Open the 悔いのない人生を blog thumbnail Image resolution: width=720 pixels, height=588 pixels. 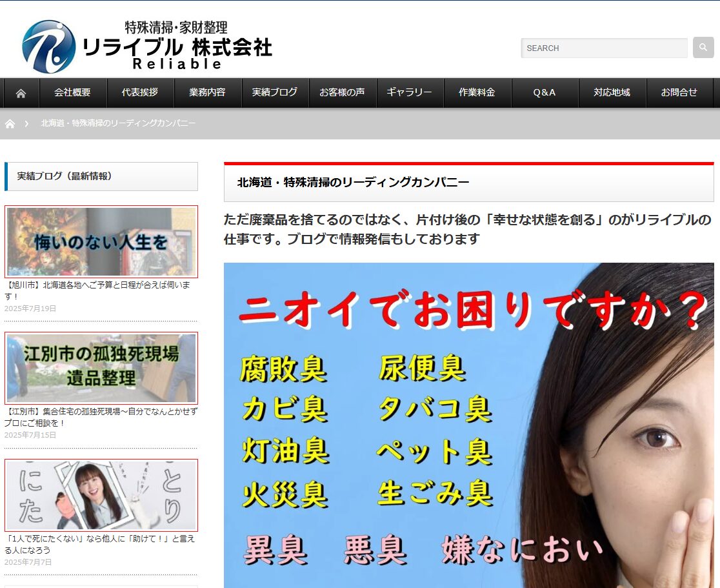[101, 241]
